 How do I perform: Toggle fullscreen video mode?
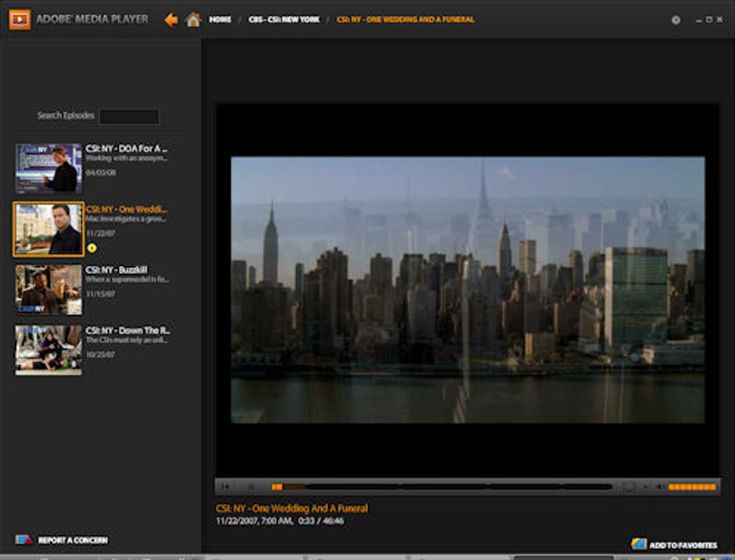coord(629,487)
